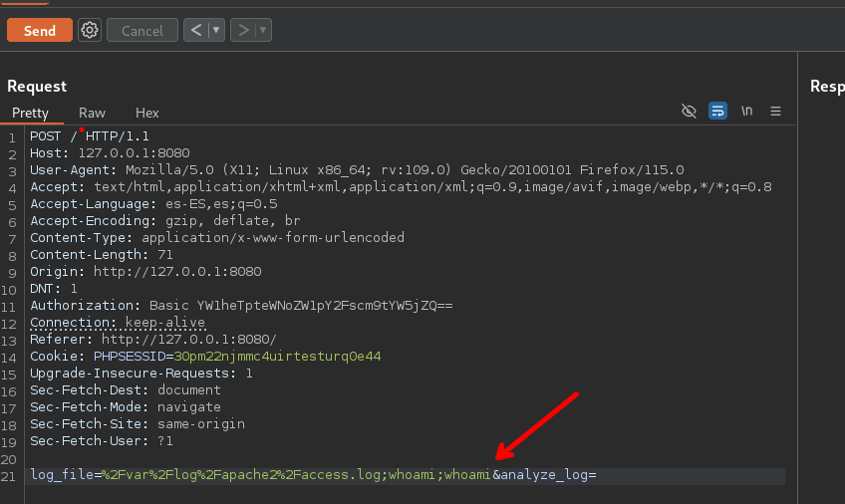Go to previous request with back arrow
The height and width of the screenshot is (504, 845).
196,30
